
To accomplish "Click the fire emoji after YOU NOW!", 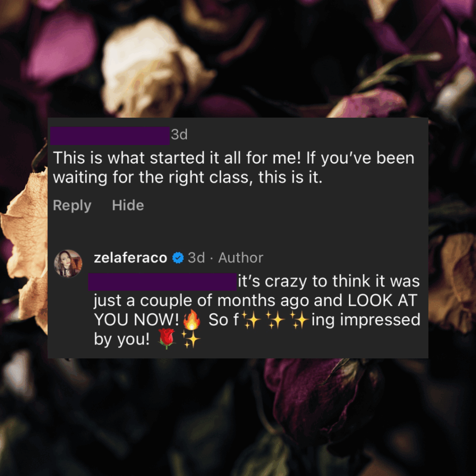I will point(192,320).
